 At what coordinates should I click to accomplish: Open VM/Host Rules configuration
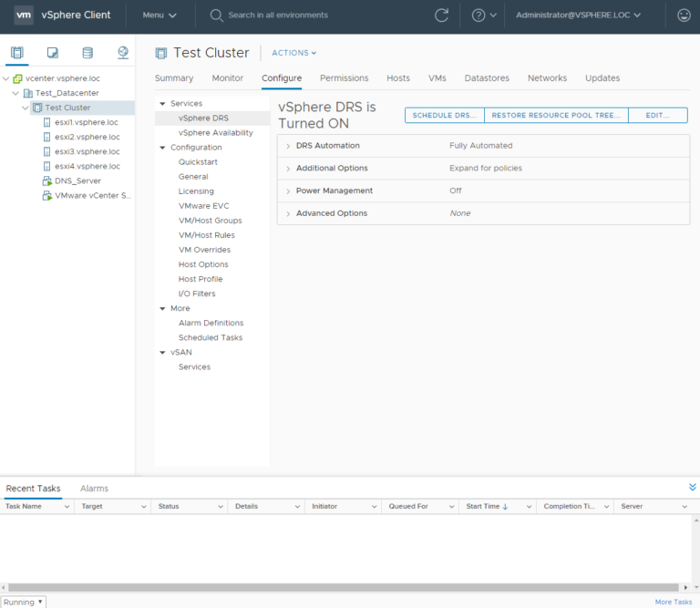(207, 235)
